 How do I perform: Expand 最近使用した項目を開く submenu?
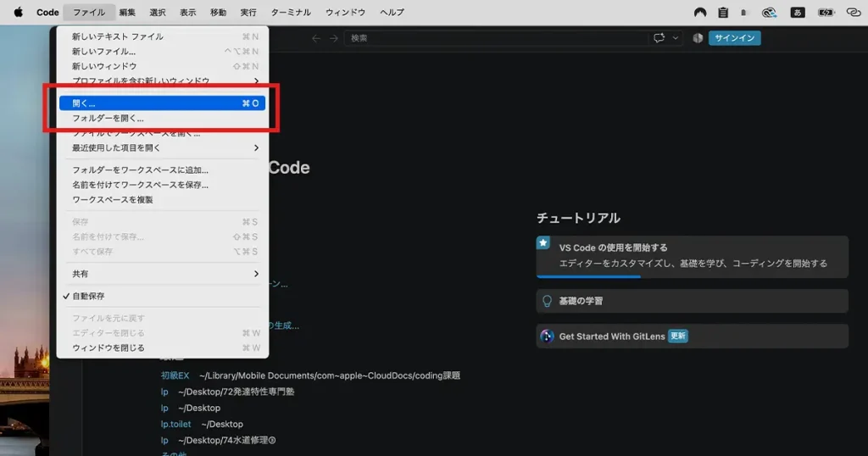click(x=163, y=147)
